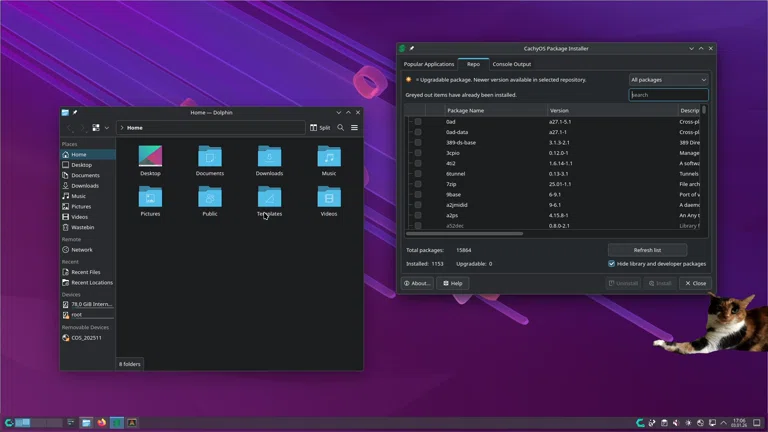Tick the checkbox for package 389-ds-base
The image size is (768, 432).
click(418, 143)
